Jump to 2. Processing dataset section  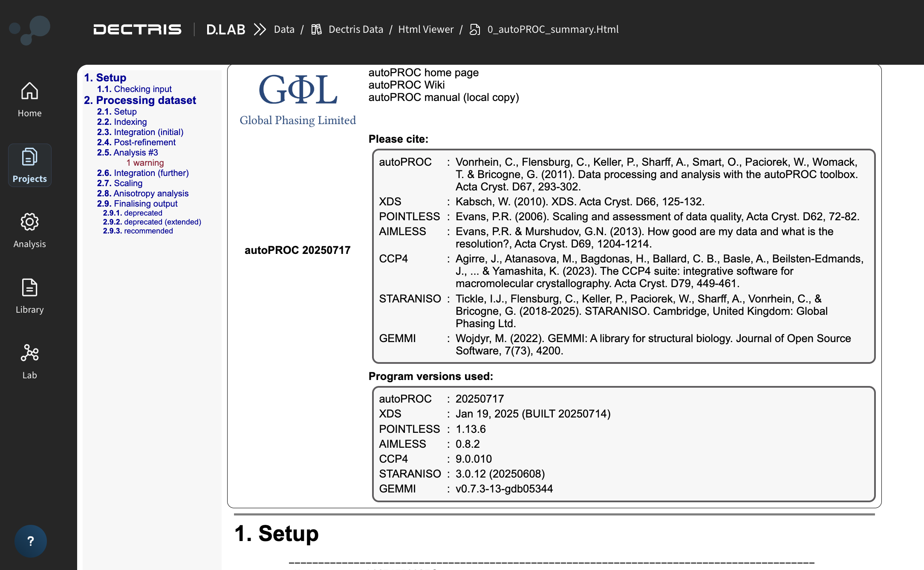(x=140, y=100)
